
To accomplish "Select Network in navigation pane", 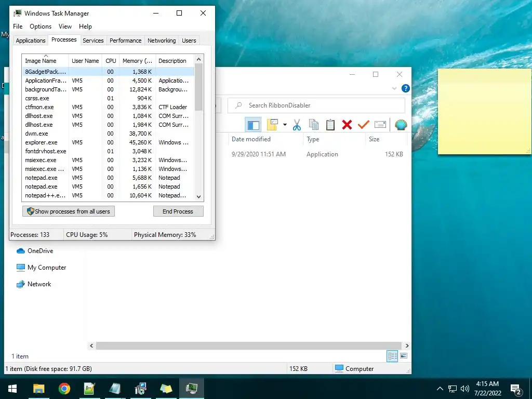I will [34, 284].
